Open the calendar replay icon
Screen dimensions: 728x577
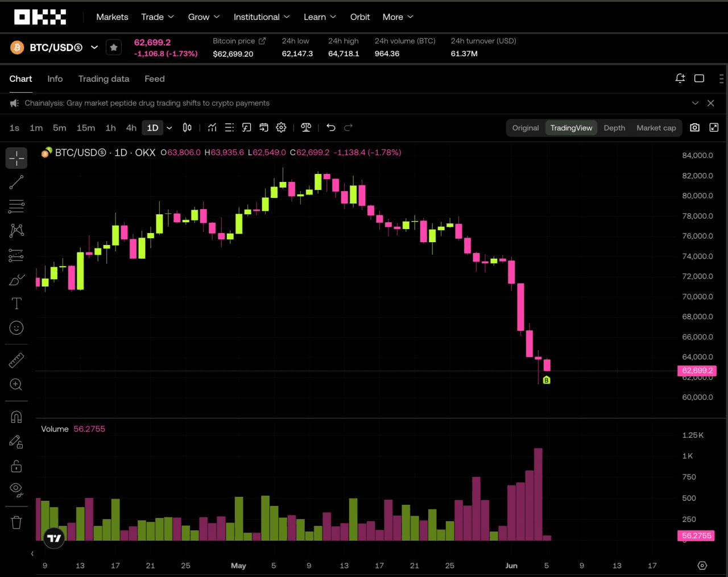click(x=264, y=128)
